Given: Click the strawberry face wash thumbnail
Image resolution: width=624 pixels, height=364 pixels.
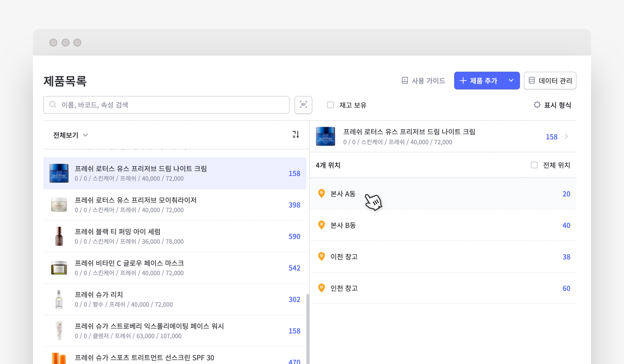Looking at the screenshot, I should (59, 331).
